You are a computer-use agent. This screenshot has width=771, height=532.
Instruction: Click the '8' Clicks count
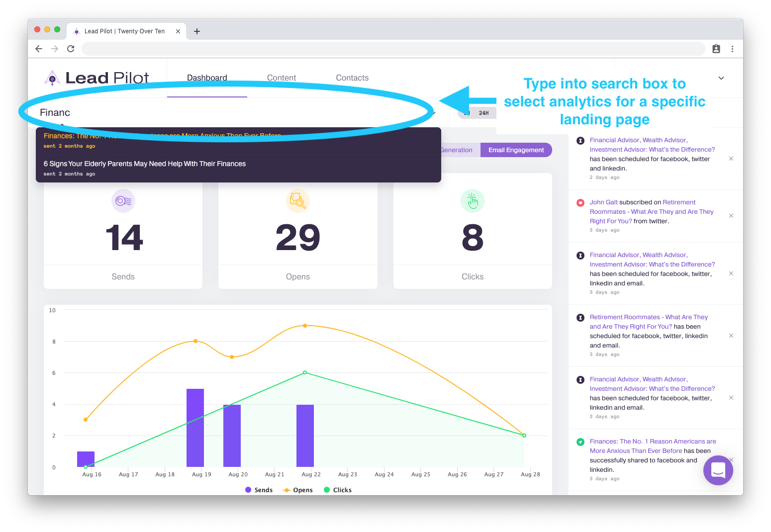tap(473, 238)
